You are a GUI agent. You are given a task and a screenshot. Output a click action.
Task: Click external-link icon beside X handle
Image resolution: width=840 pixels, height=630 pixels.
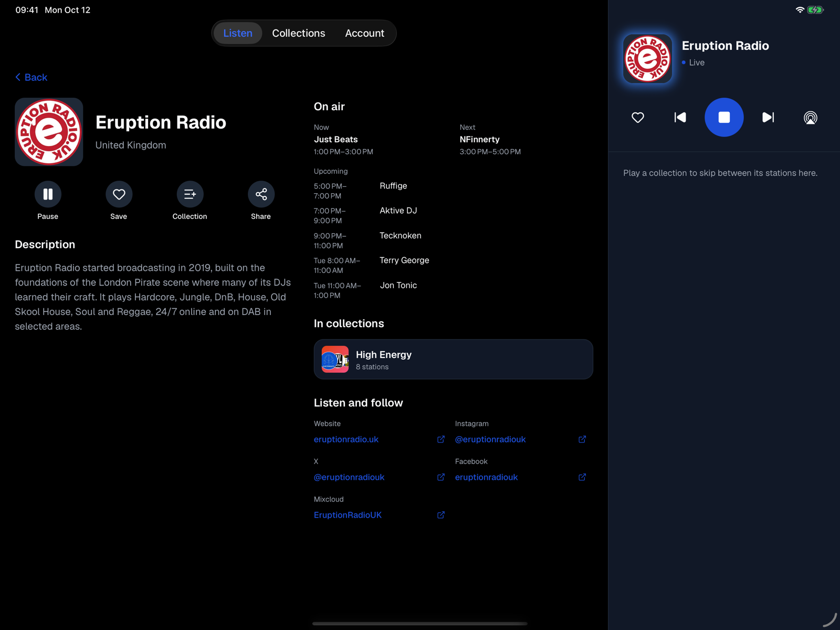coord(441,477)
